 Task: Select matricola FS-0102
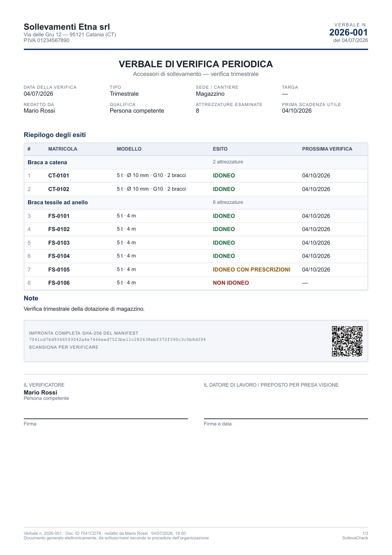[59, 229]
